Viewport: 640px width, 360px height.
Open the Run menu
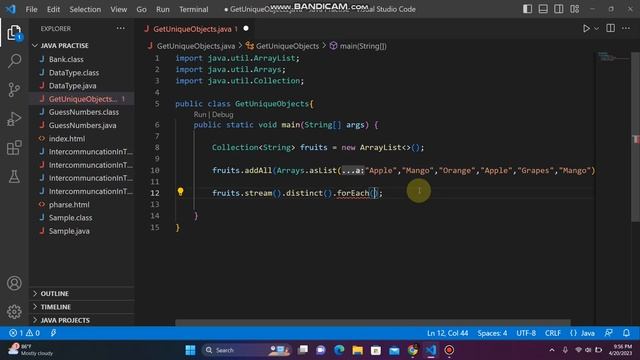[162, 9]
